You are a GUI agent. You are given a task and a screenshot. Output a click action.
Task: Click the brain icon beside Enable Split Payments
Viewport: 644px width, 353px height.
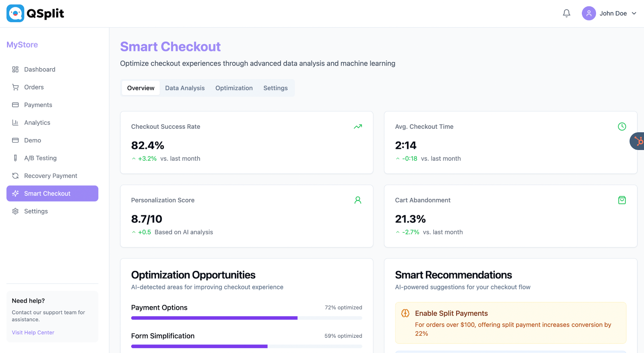pos(405,313)
